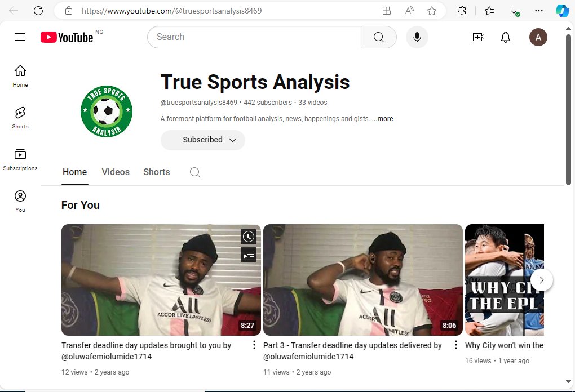Open Subscriptions in sidebar
This screenshot has width=575, height=392.
point(20,159)
